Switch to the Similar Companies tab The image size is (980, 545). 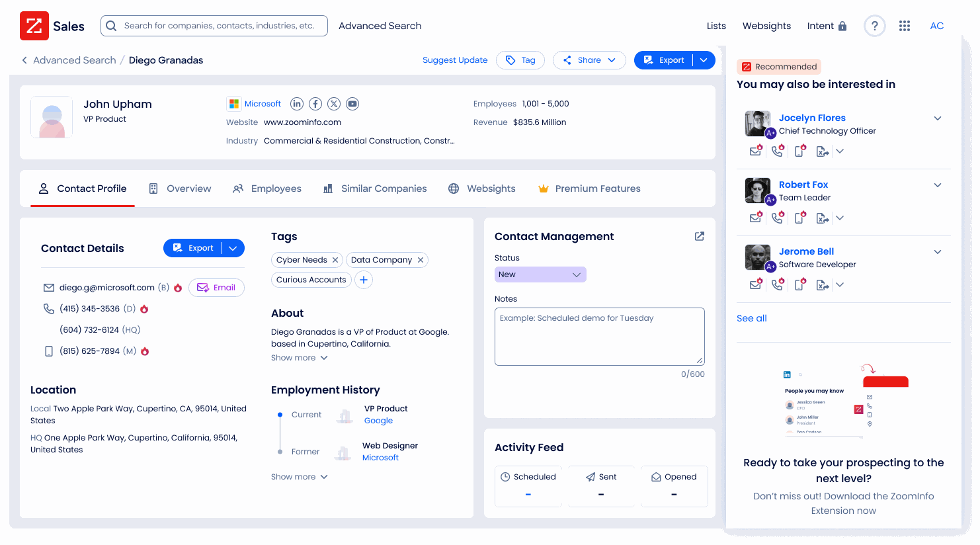coord(374,189)
